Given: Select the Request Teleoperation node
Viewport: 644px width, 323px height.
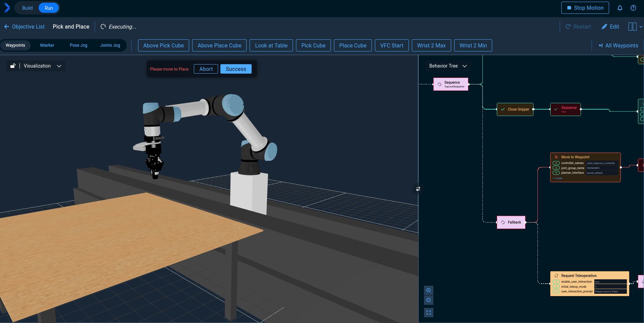Looking at the screenshot, I should [x=590, y=284].
